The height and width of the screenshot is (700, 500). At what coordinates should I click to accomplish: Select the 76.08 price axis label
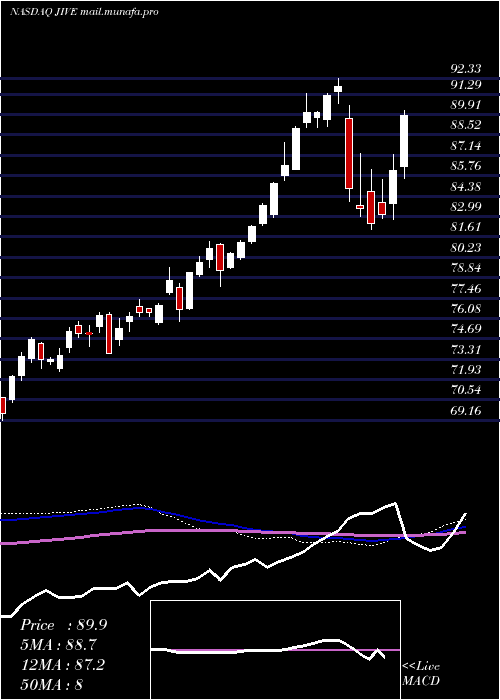point(466,309)
